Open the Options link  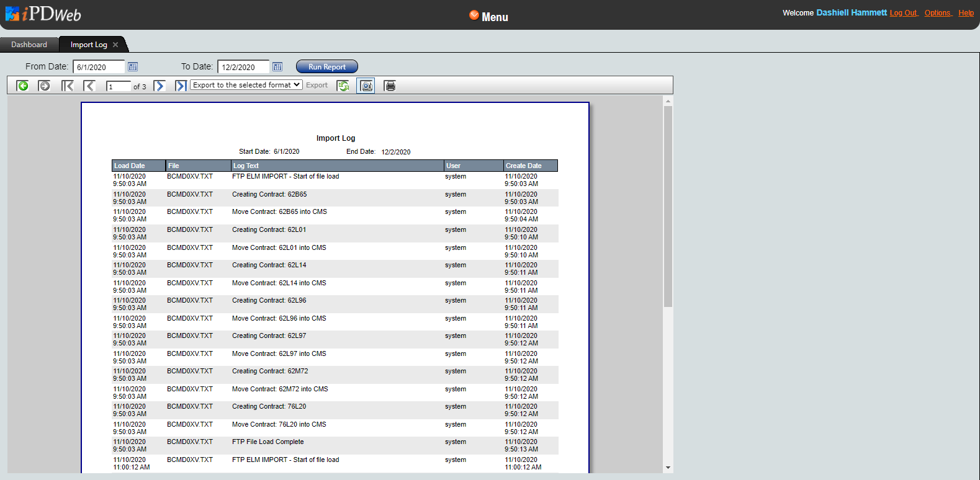937,13
